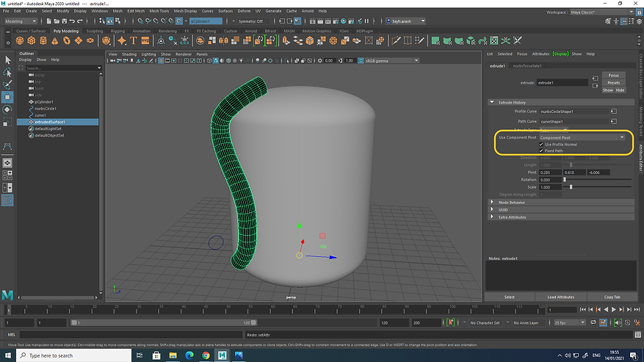Click the redo arrow icon
This screenshot has width=644, height=362.
(x=80, y=21)
